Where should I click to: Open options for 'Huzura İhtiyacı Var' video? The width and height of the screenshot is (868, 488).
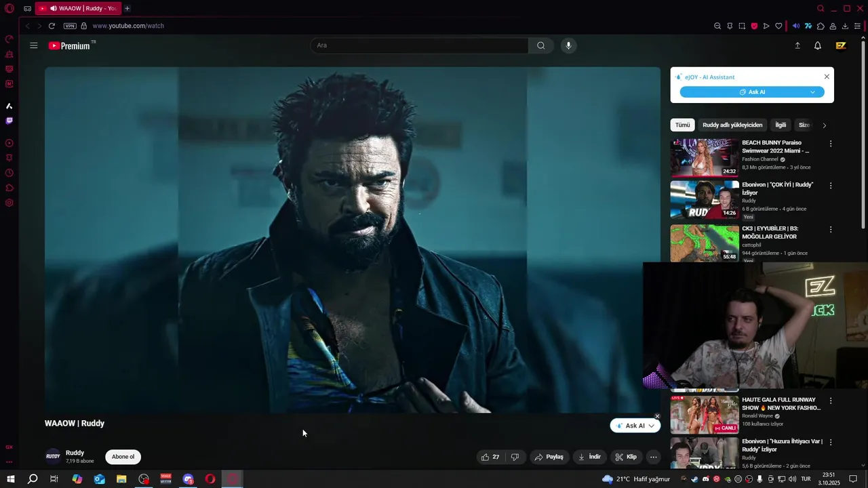coord(831,442)
